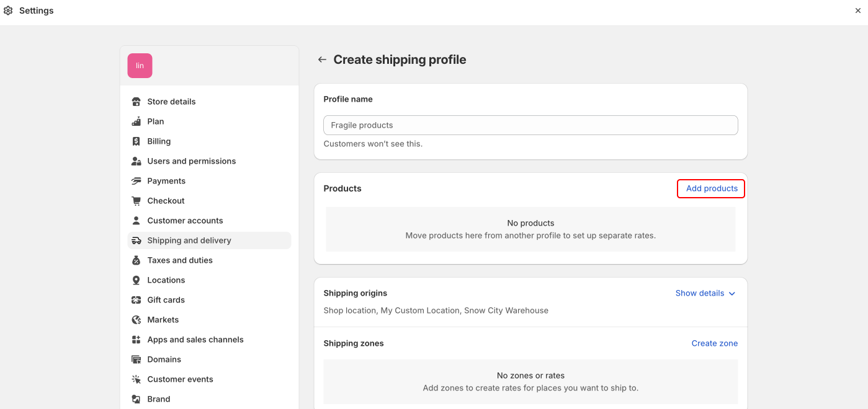Go to Billing settings
The image size is (868, 409).
pos(209,141)
